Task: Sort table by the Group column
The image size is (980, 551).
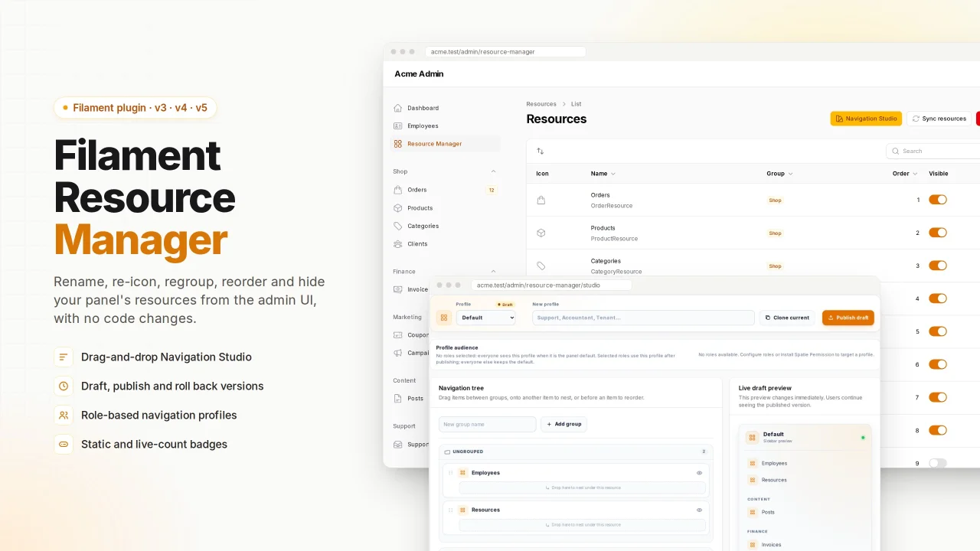Action: (779, 174)
